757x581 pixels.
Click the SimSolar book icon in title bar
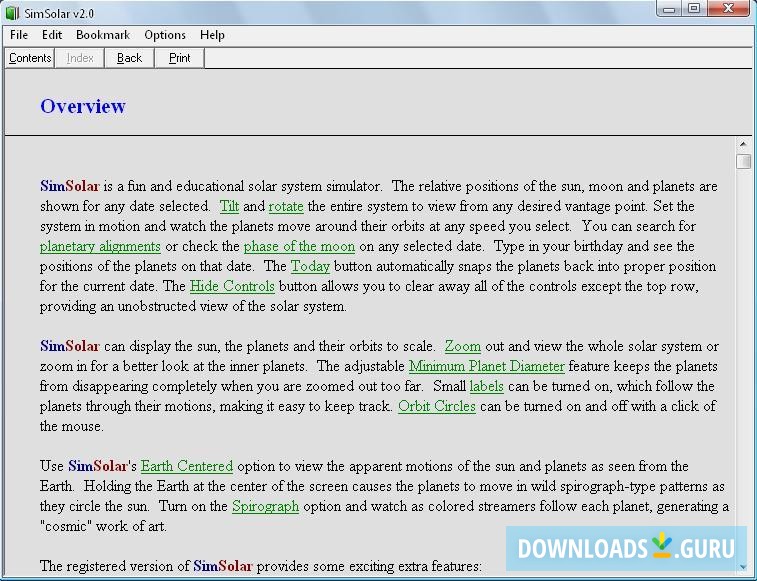click(13, 13)
